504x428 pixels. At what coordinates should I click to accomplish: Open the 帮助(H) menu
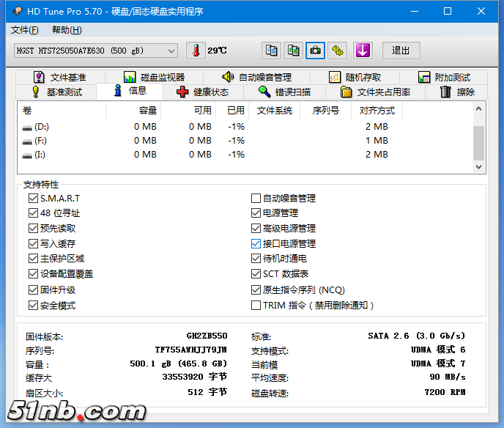[67, 30]
